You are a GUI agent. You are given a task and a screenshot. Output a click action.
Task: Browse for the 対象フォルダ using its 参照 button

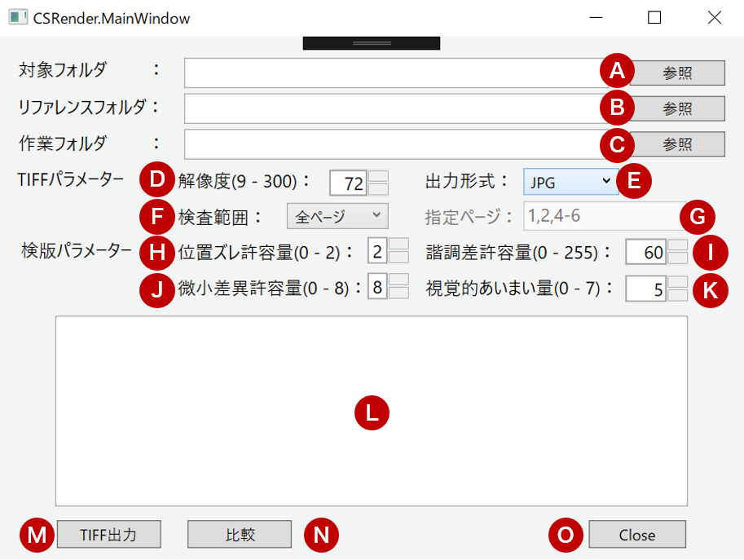pyautogui.click(x=679, y=73)
